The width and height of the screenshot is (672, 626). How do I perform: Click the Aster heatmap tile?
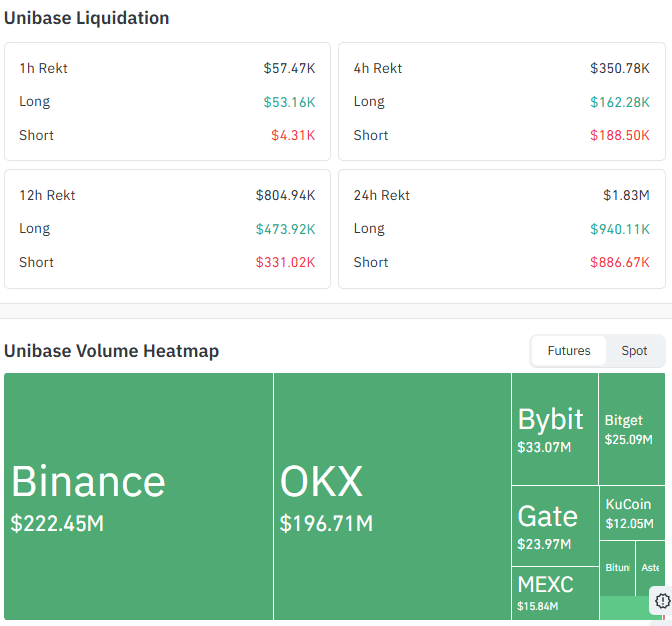point(650,568)
